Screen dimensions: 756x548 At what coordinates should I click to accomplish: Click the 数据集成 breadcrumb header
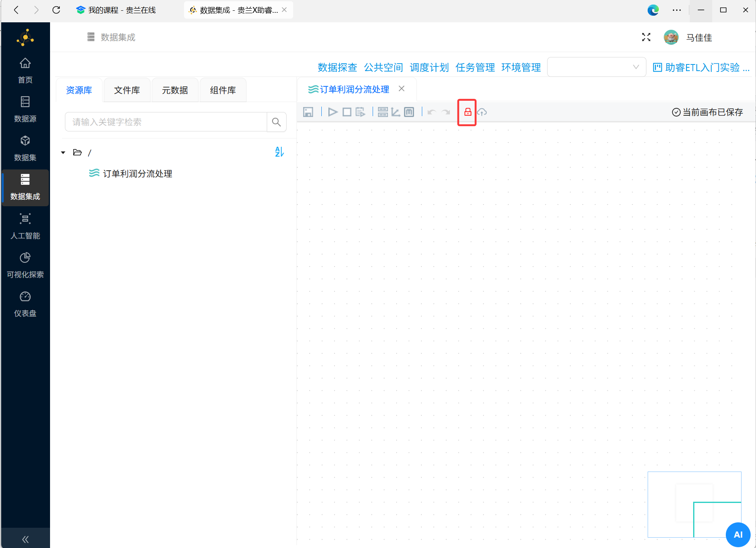click(x=112, y=37)
